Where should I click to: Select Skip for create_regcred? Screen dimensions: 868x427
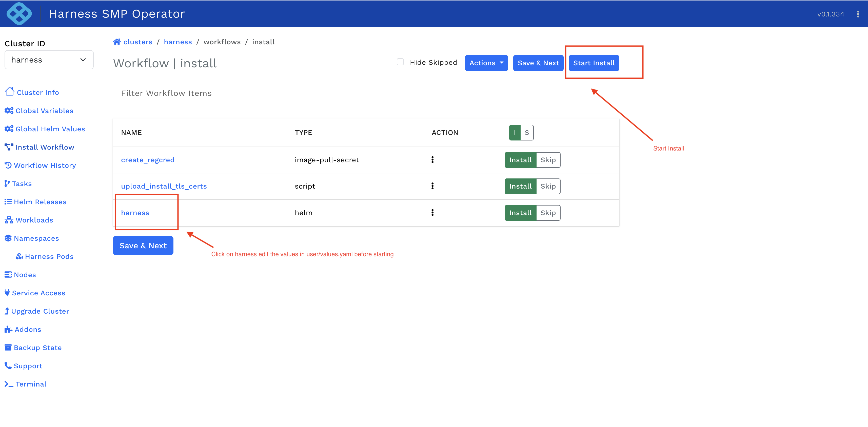pos(548,160)
